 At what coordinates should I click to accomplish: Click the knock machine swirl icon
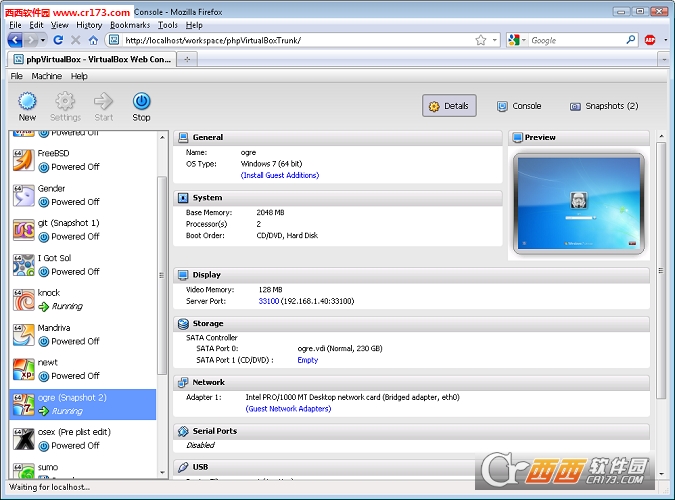pos(23,300)
